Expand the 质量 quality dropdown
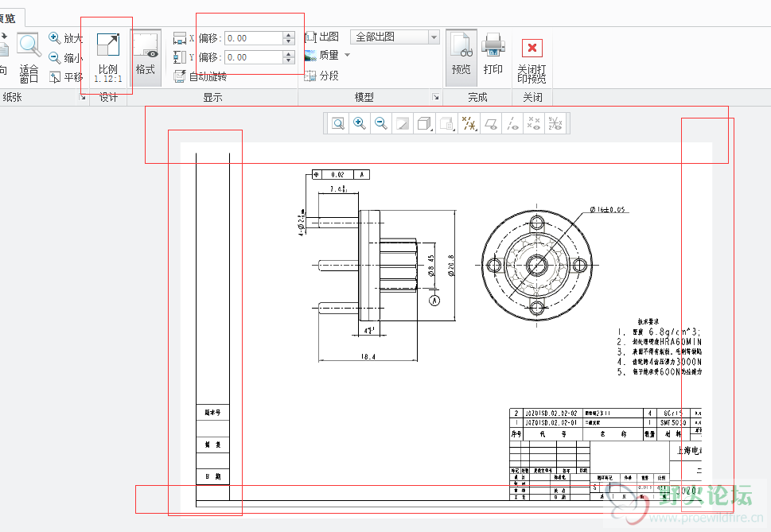This screenshot has height=532, width=771. point(347,56)
